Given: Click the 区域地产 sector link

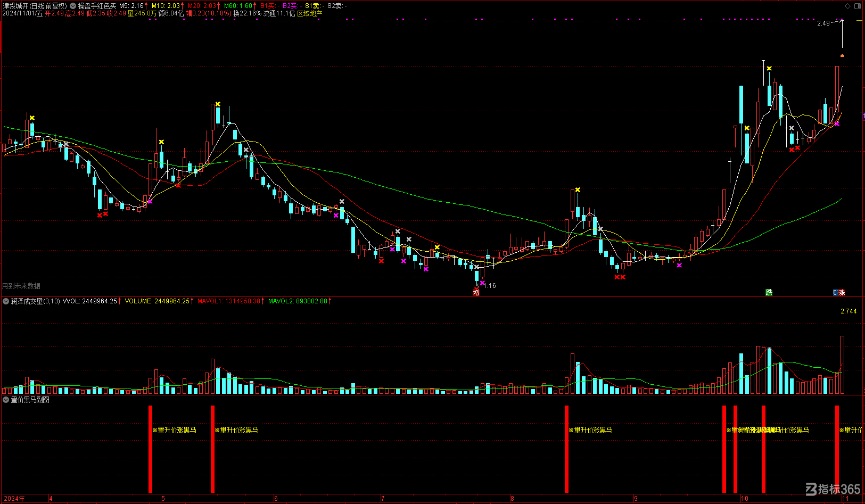Looking at the screenshot, I should [x=310, y=13].
